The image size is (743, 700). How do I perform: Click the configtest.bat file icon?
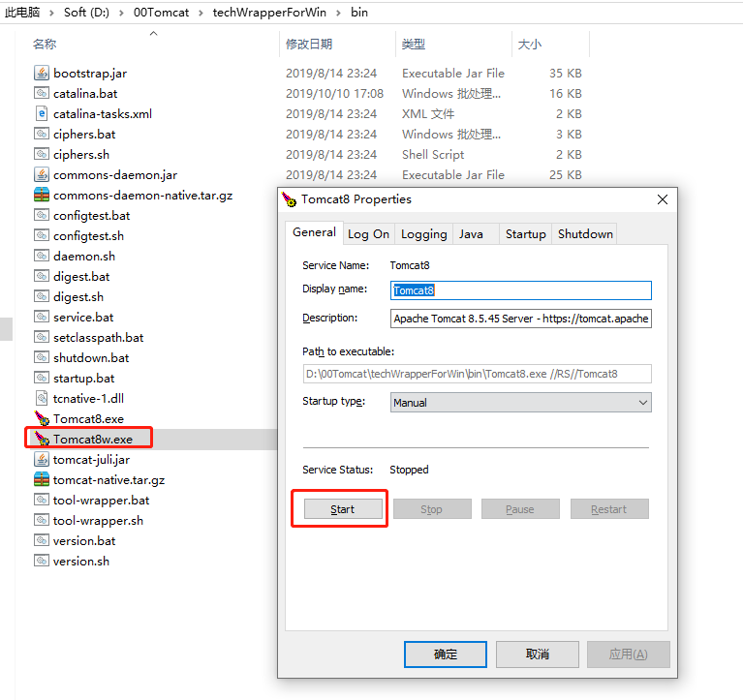coord(42,216)
